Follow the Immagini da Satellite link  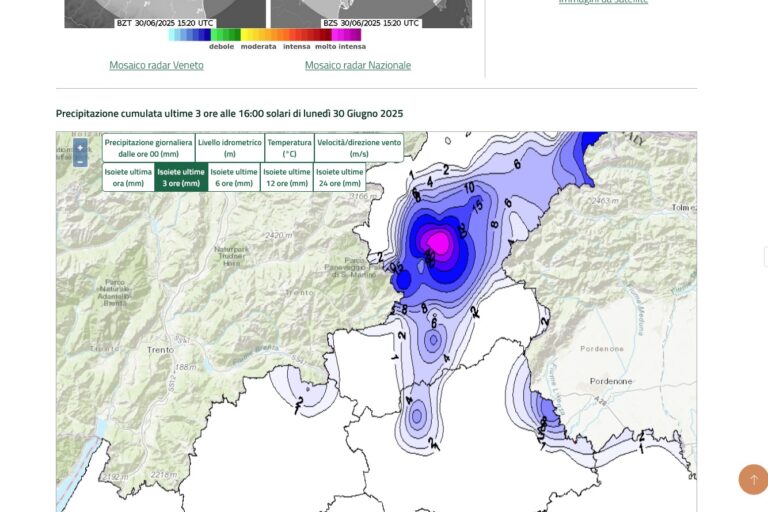[603, 2]
